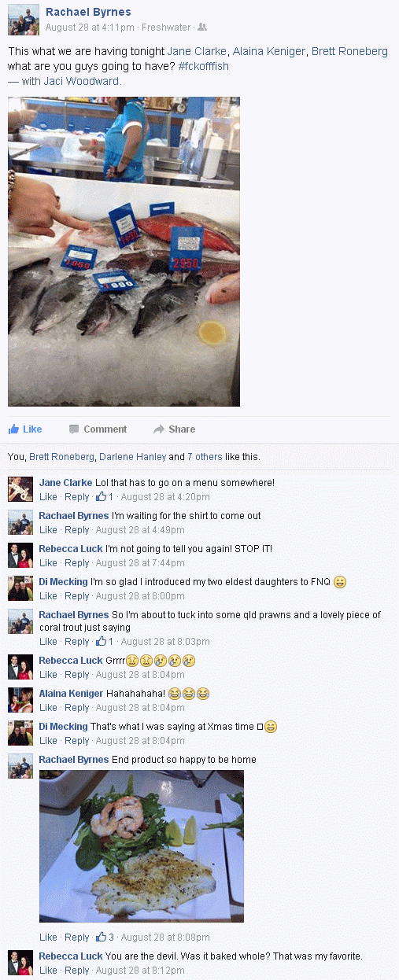Image resolution: width=399 pixels, height=980 pixels.
Task: Reply to Di Mecking's FNQ comment
Action: pos(77,596)
